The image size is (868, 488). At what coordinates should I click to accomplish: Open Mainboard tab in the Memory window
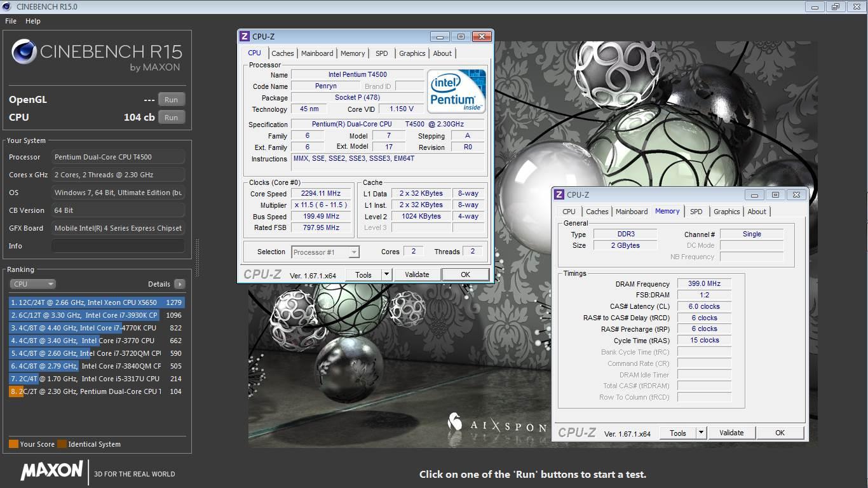click(x=632, y=212)
